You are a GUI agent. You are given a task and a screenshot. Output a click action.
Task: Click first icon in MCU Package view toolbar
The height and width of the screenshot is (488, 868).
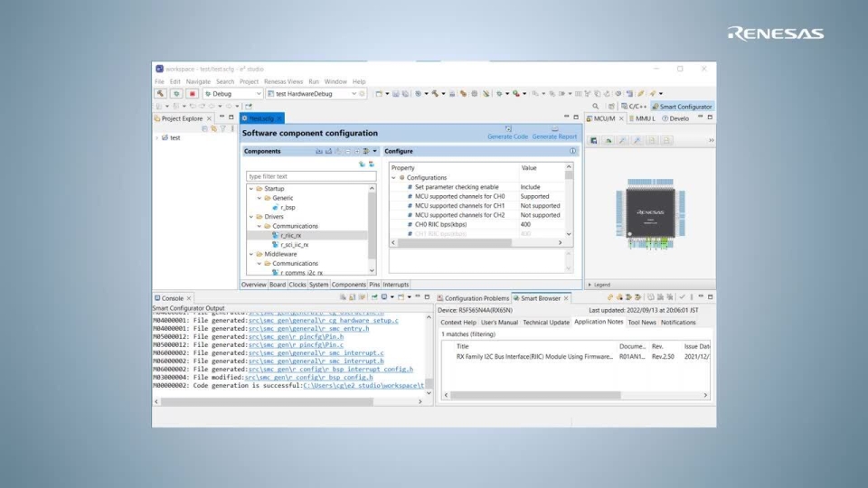[593, 141]
